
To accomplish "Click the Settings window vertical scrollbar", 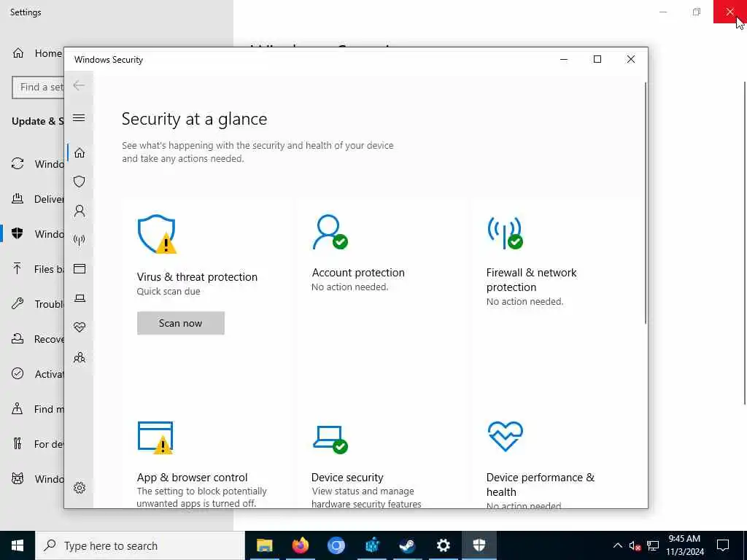I will click(x=745, y=243).
